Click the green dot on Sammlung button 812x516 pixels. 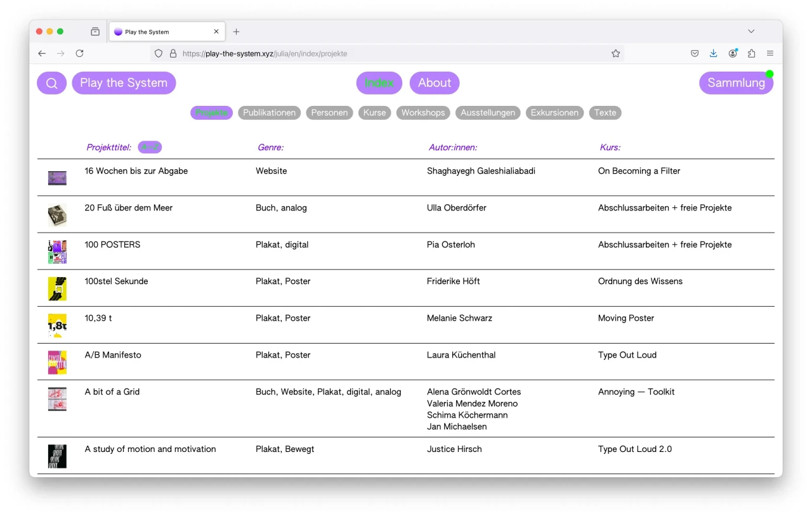coord(769,74)
